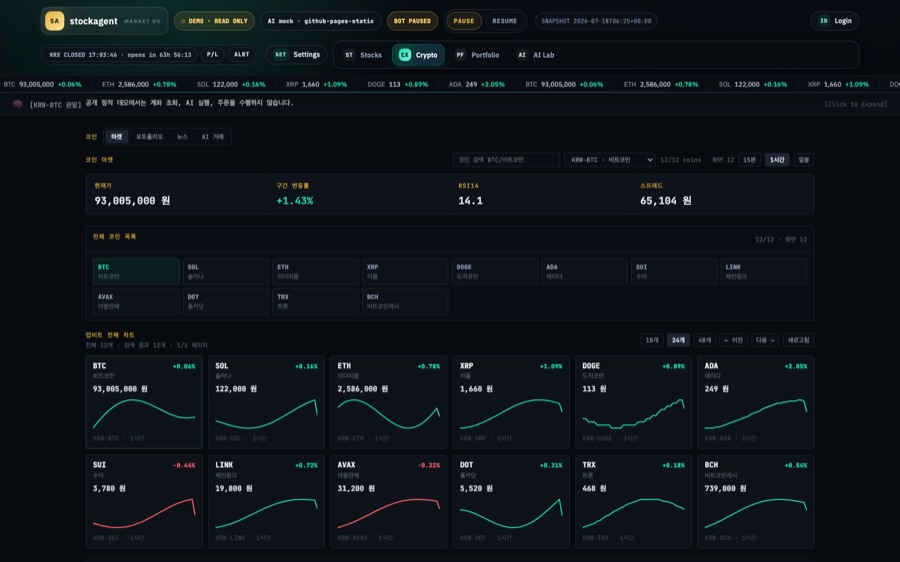The height and width of the screenshot is (562, 900).
Task: Click the PAUSE bot button
Action: [464, 21]
